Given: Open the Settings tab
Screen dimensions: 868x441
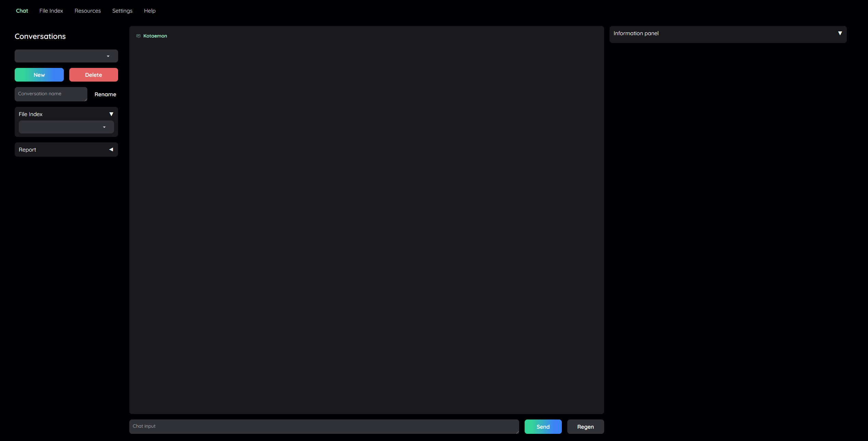Looking at the screenshot, I should point(122,11).
